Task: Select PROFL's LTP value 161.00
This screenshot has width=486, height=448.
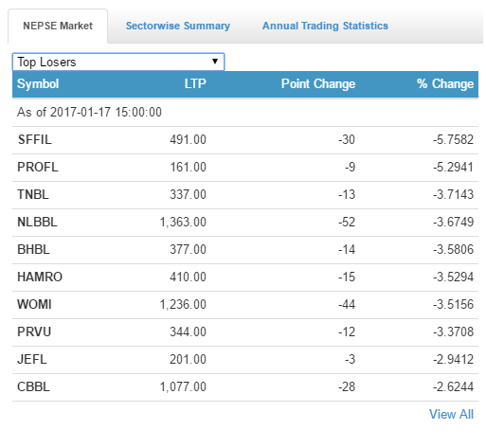Action: [x=188, y=167]
